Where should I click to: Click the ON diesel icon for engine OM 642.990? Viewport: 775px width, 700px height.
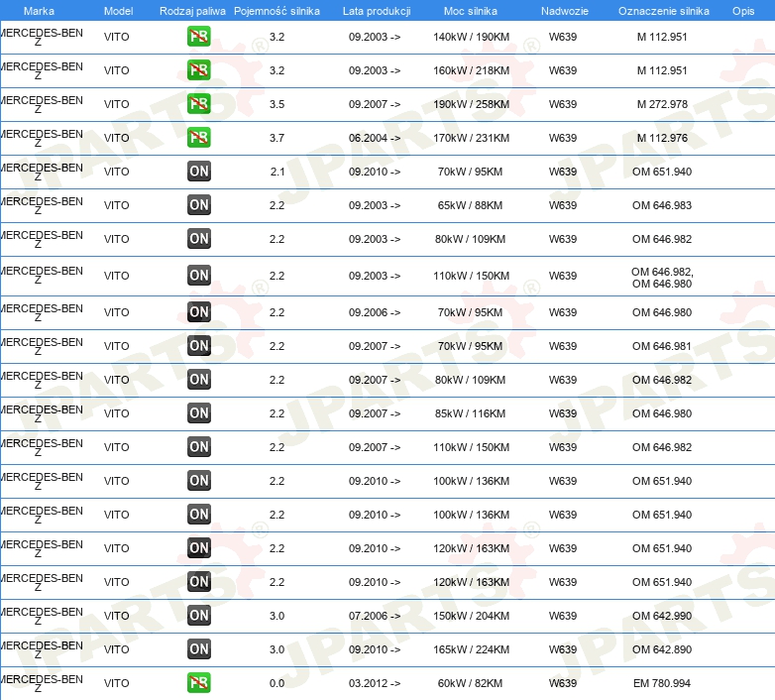198,615
